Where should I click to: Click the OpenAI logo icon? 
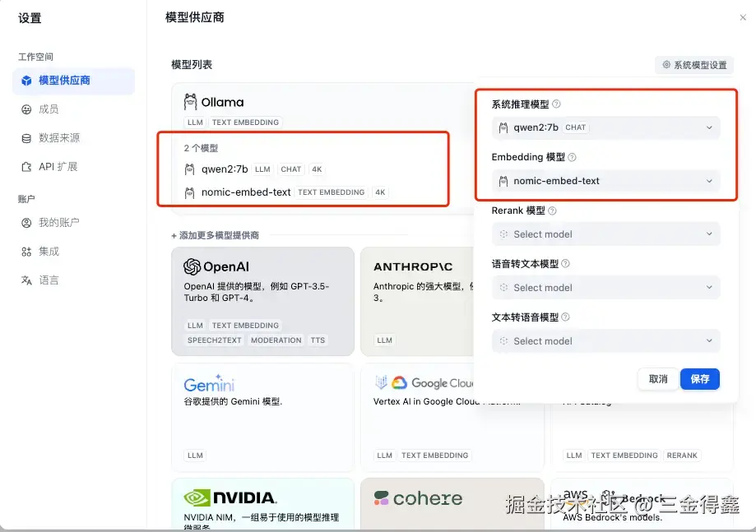click(x=192, y=266)
